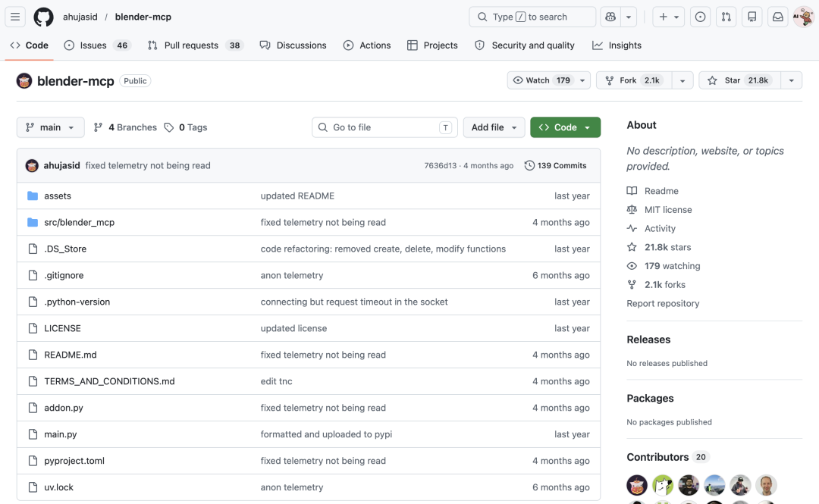Click the file icon for uv.lock
819x504 pixels.
tap(33, 487)
